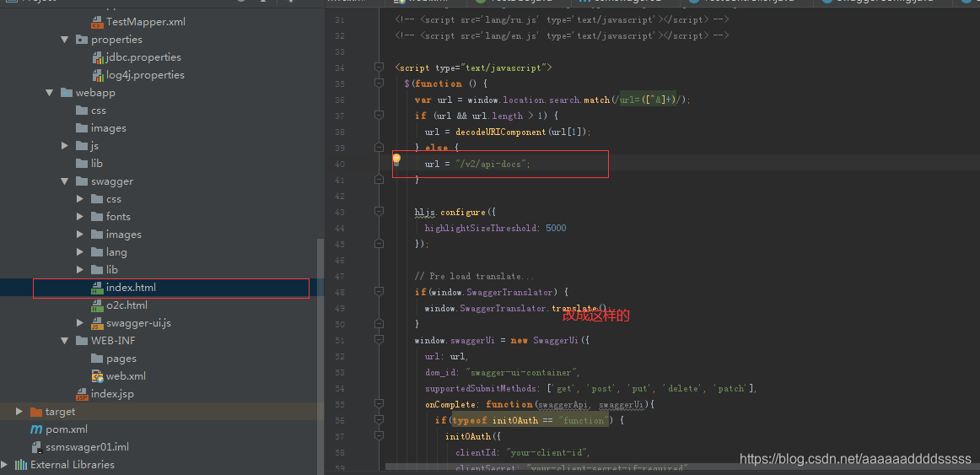980x475 pixels.
Task: Fold the function block at line 35
Action: [x=378, y=84]
